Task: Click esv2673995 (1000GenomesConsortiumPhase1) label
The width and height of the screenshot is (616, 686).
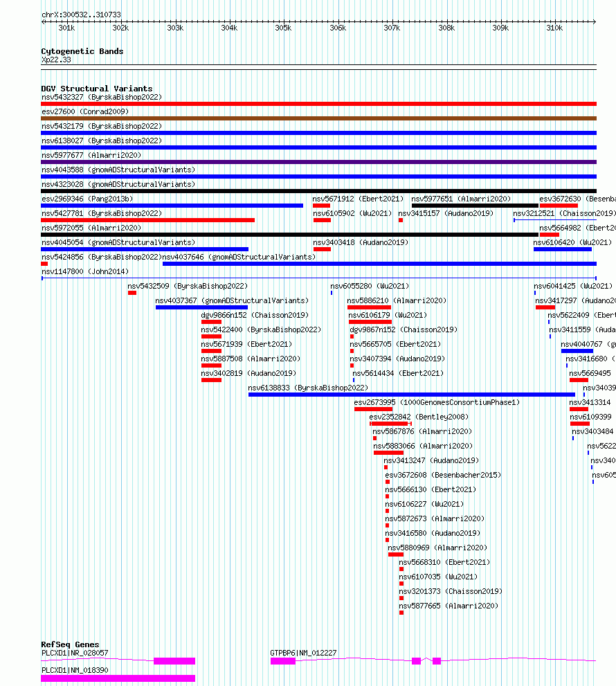Action: [x=437, y=402]
